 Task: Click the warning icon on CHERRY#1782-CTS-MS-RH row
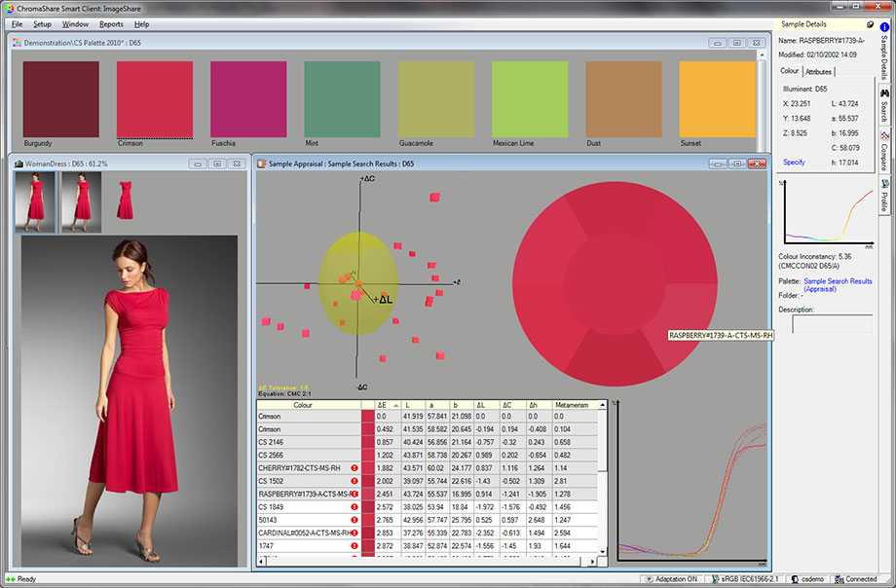coord(355,468)
